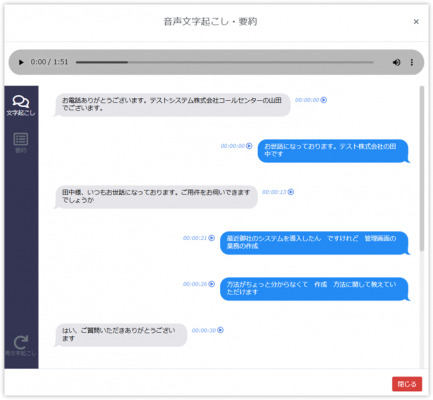Screen dimensions: 433x400
Task: Select the はい、ご質問いただき message bubble
Action: pyautogui.click(x=121, y=335)
